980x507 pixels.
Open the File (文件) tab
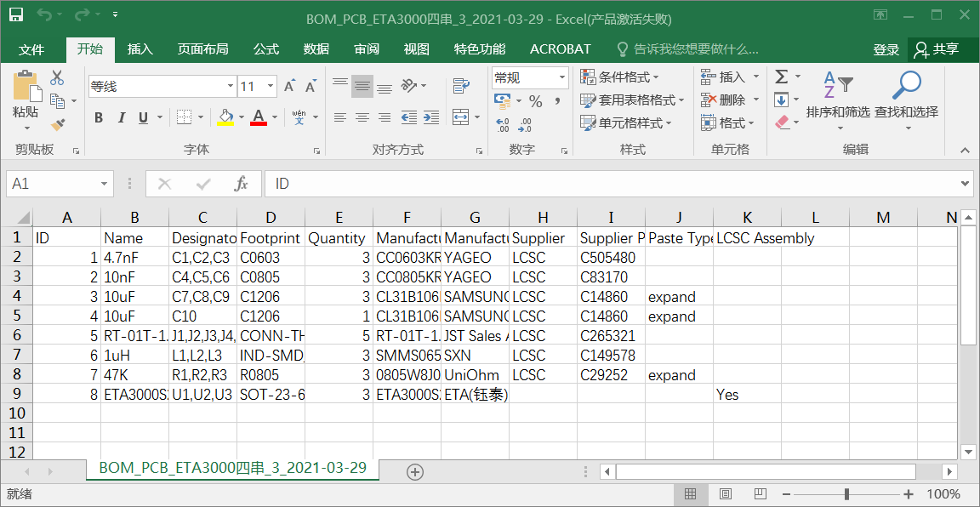pyautogui.click(x=31, y=49)
